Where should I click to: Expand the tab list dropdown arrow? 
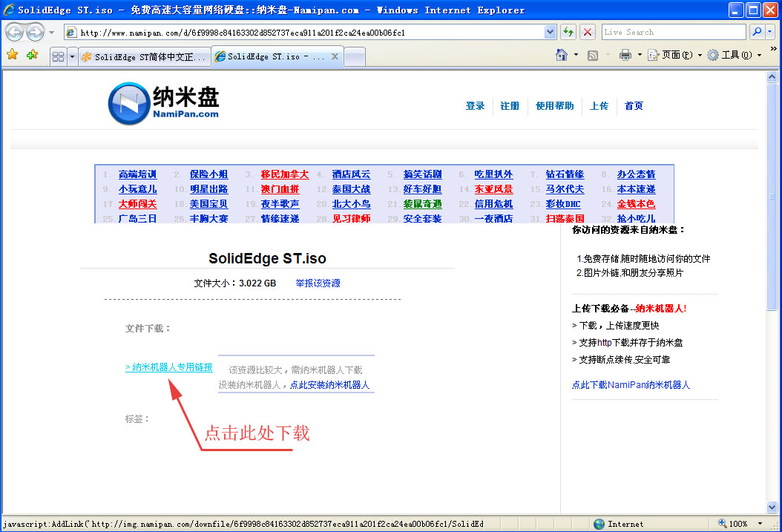(72, 56)
